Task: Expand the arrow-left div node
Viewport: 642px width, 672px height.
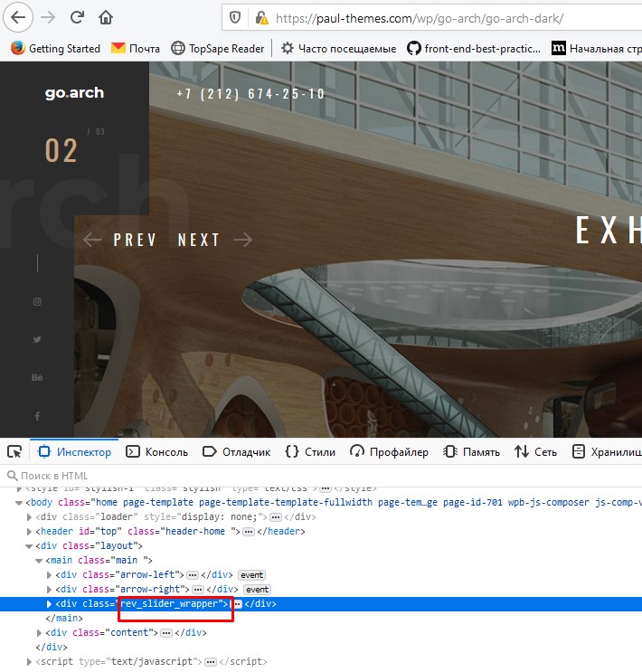Action: 49,575
